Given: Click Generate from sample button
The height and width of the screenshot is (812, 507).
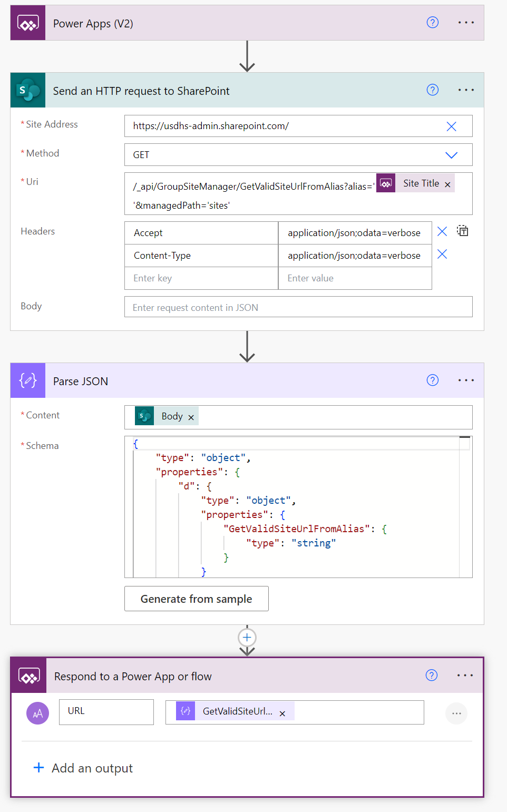Looking at the screenshot, I should click(x=197, y=599).
